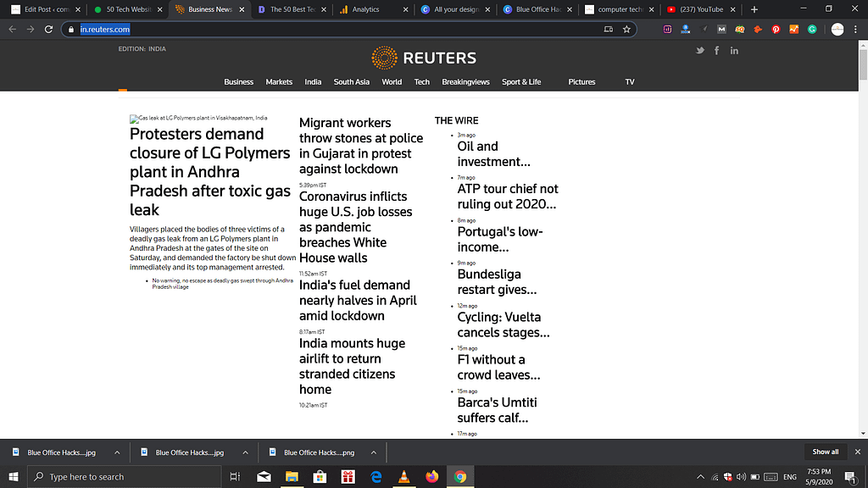Open the Blue Office Hacks png download
The height and width of the screenshot is (488, 868).
(x=319, y=452)
